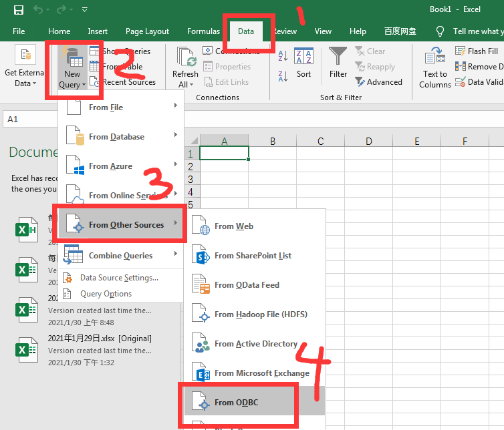Viewport: 504px width, 430px height.
Task: Click the Data Validation icon
Action: (461, 82)
